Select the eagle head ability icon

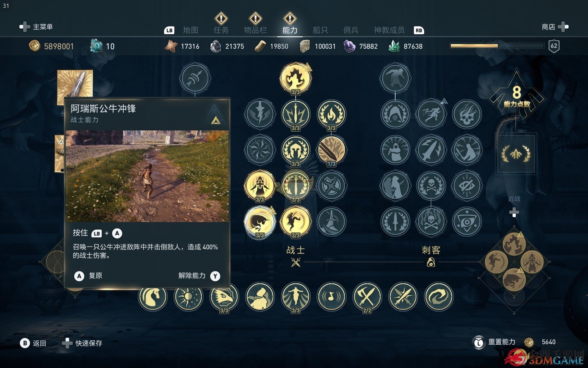[x=224, y=296]
